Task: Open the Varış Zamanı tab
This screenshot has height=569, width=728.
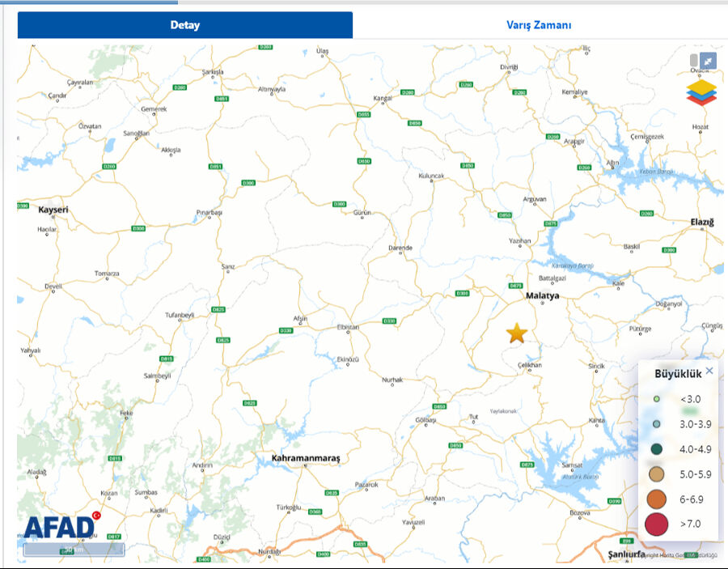Action: pos(539,25)
